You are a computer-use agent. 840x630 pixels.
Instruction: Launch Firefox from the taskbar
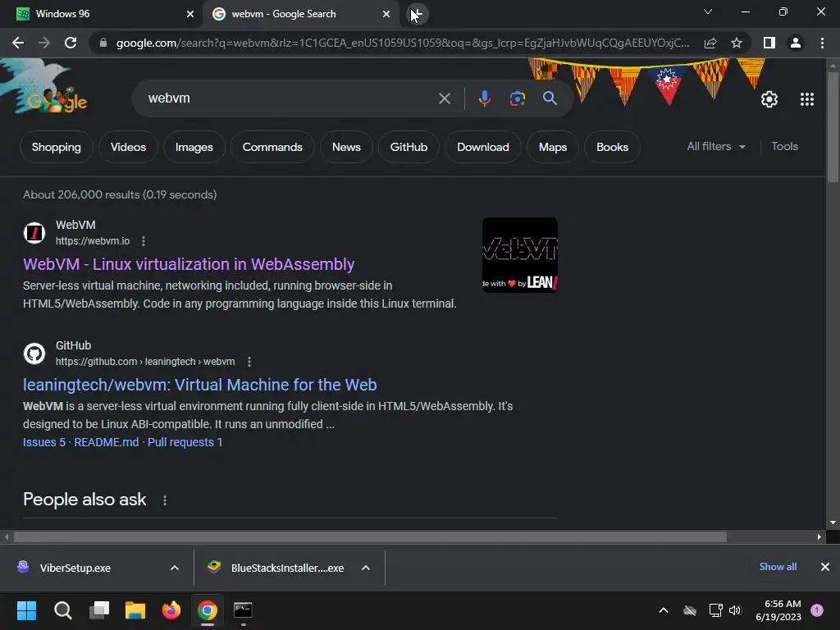[x=171, y=610]
